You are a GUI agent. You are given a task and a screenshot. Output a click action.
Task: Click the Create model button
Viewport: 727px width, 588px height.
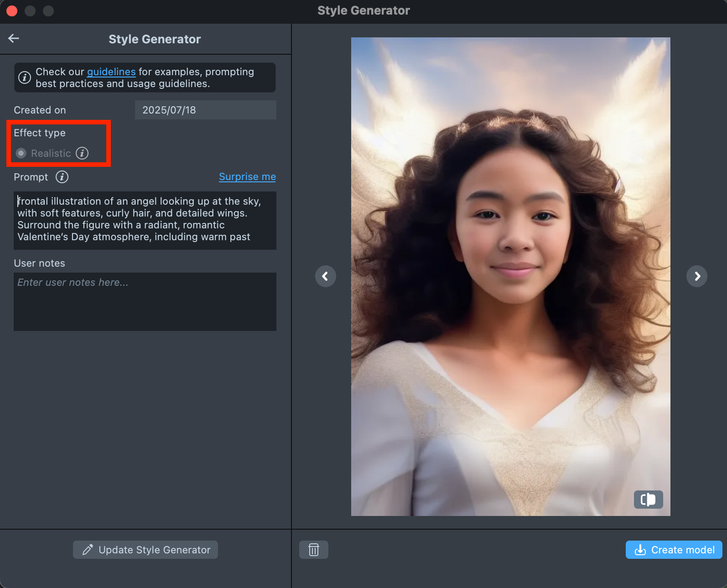pos(674,550)
